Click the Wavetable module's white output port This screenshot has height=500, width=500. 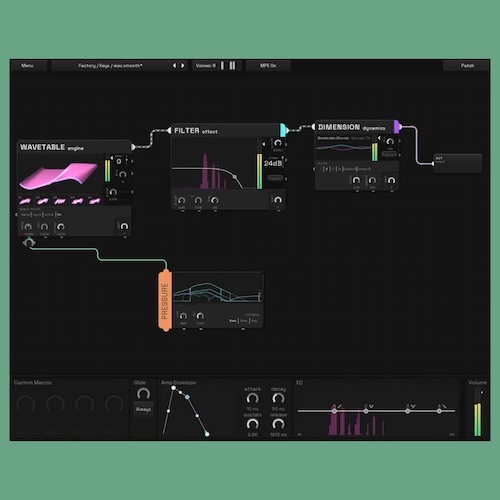click(133, 147)
